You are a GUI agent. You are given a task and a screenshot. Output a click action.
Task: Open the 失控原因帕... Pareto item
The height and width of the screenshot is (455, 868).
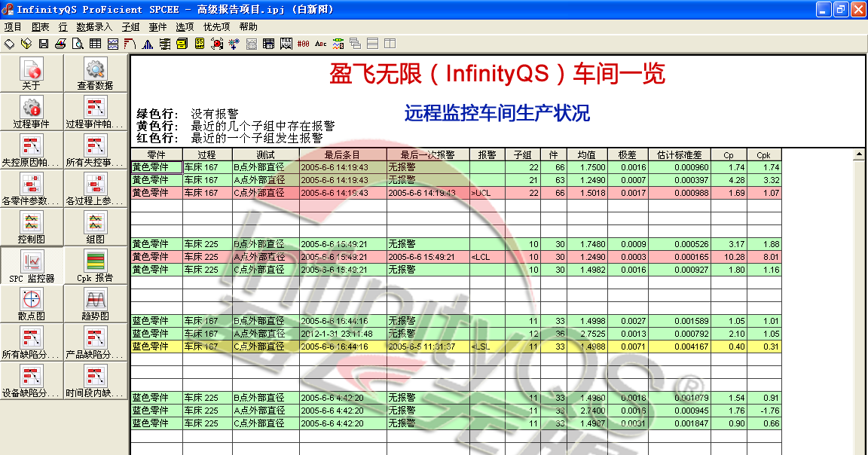tap(32, 150)
